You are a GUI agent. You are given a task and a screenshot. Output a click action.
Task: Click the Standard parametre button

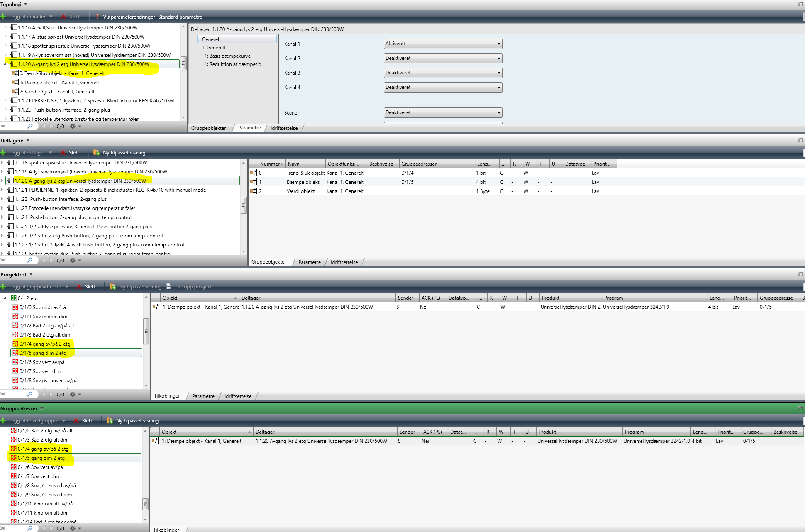tap(180, 17)
